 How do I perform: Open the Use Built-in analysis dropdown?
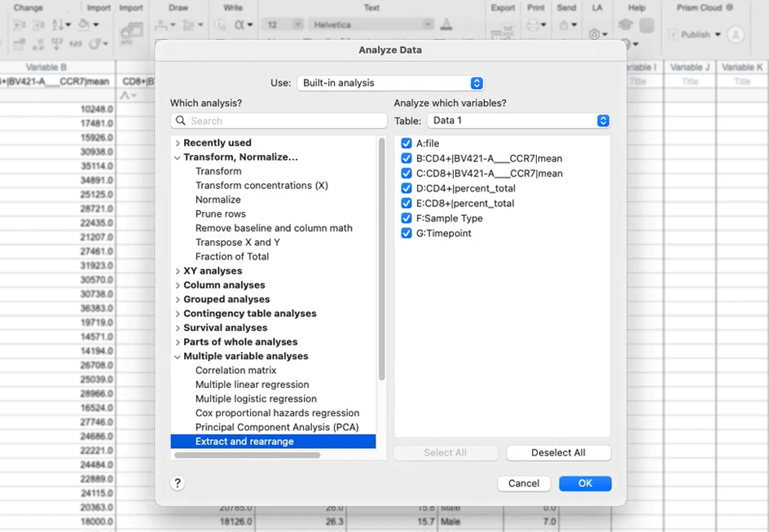tap(391, 83)
